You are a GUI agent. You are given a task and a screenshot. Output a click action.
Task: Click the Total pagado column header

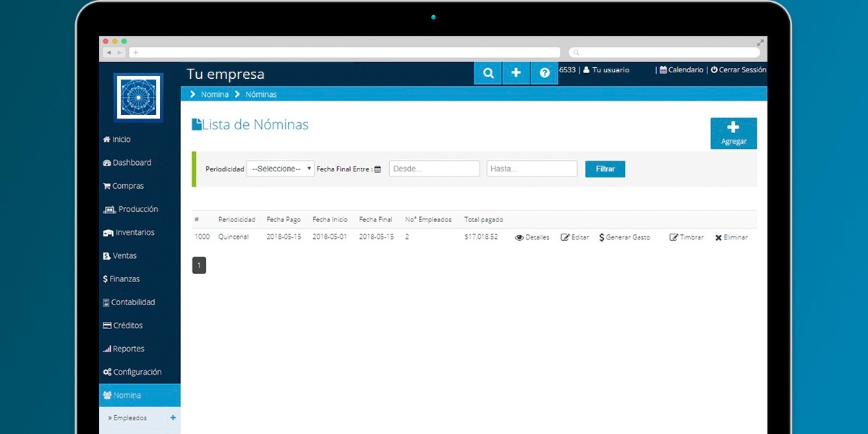tap(484, 220)
